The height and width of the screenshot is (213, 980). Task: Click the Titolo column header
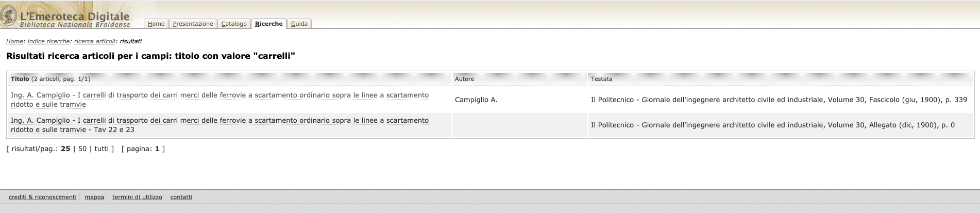click(x=20, y=79)
